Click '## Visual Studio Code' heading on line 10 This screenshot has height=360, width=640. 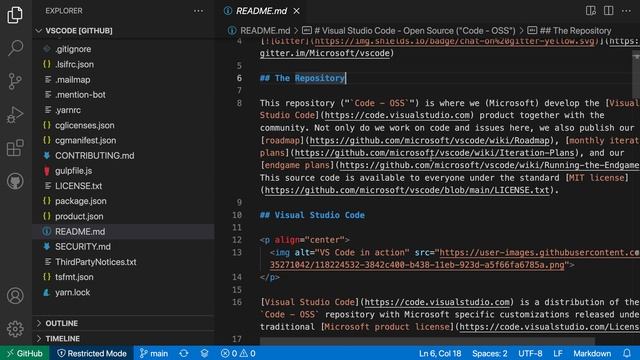pyautogui.click(x=312, y=215)
